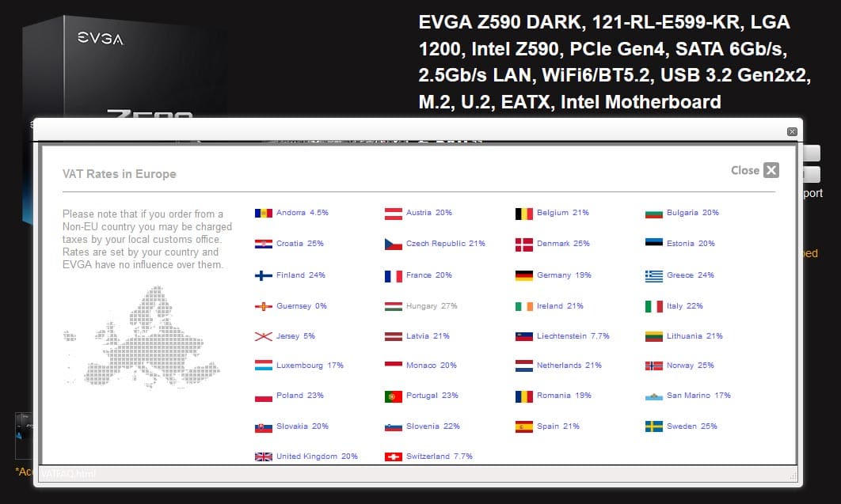Click the Finland flag icon

click(x=264, y=276)
